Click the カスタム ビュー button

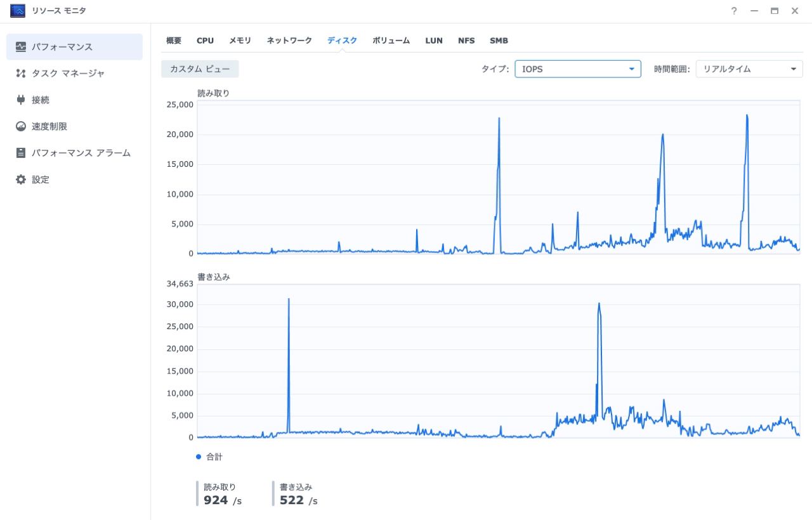point(200,69)
